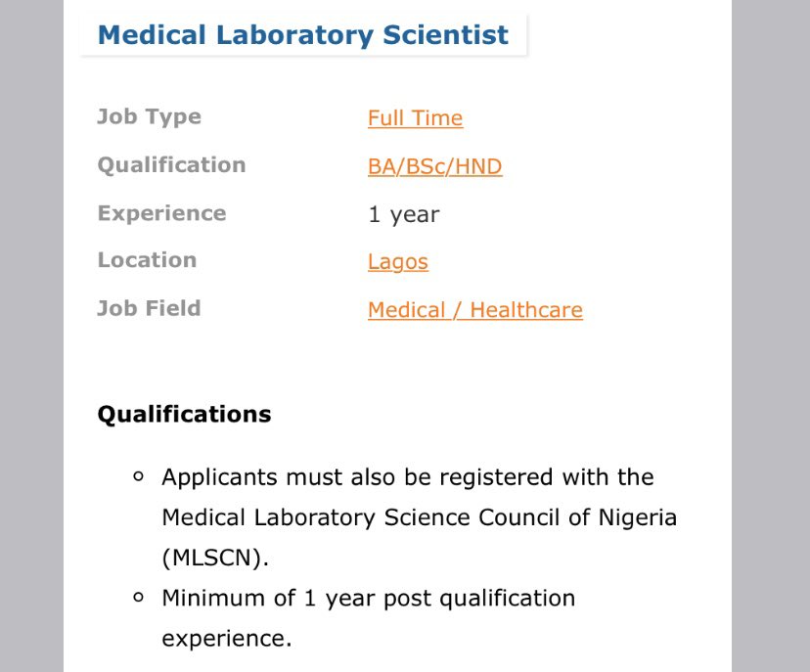
Task: Click the (MLSCN) abbreviation text
Action: pyautogui.click(x=215, y=558)
